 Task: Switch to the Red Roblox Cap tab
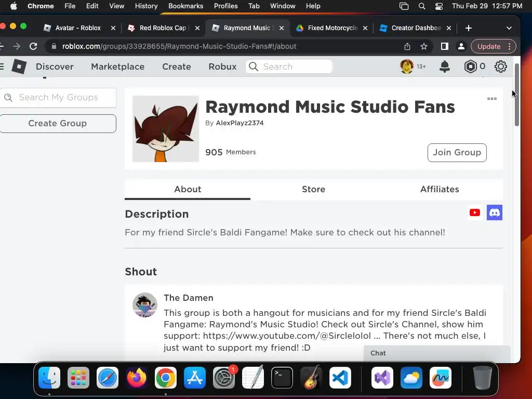coord(163,28)
